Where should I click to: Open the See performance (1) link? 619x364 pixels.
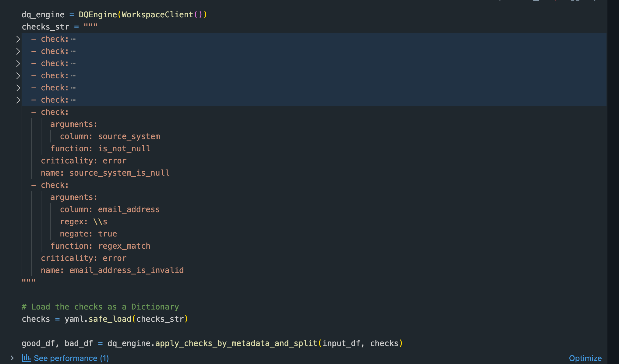point(71,358)
